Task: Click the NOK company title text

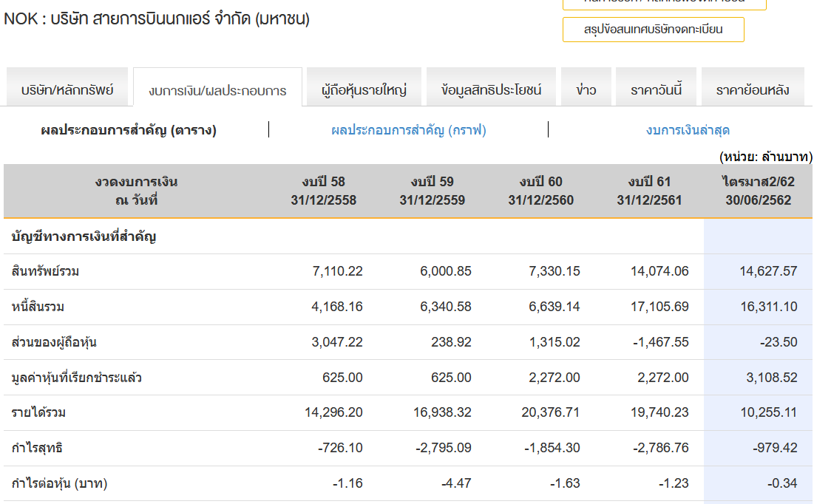Action: coord(156,19)
